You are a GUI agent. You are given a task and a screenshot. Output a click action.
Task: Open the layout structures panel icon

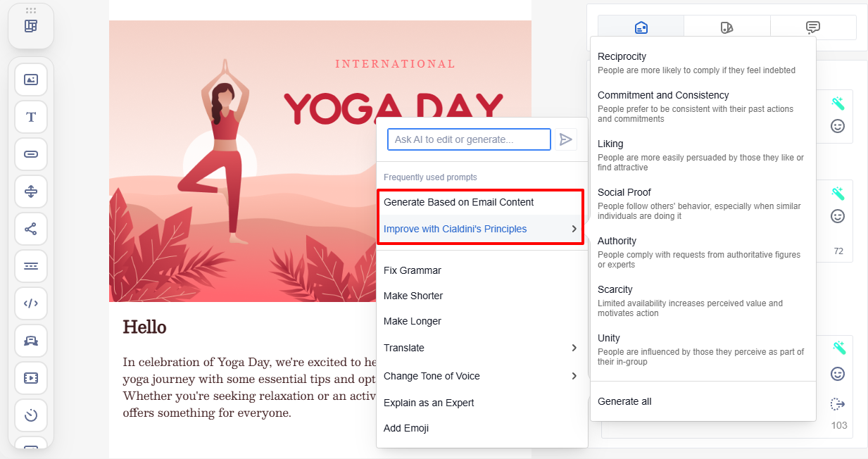point(31,26)
